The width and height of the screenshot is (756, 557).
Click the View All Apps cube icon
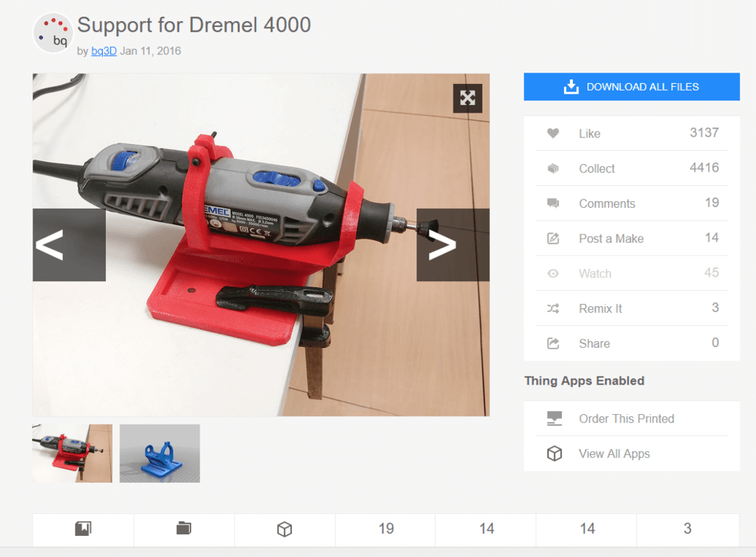(x=554, y=453)
